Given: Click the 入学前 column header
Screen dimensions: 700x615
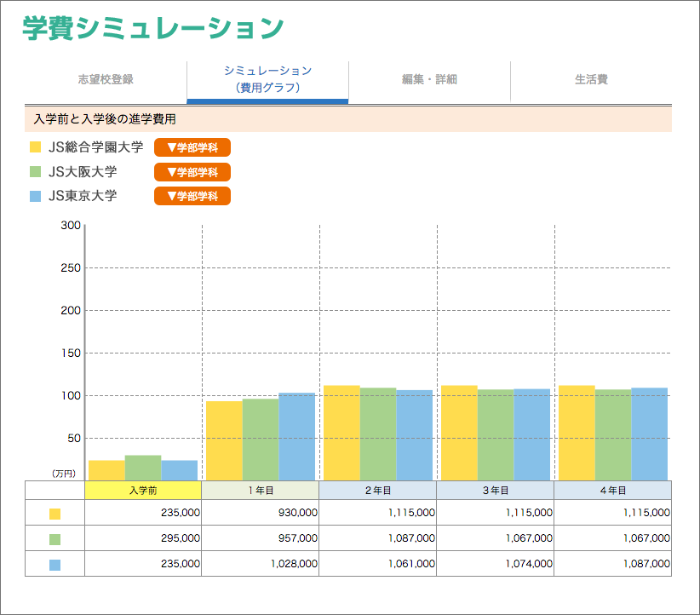Looking at the screenshot, I should point(143,491).
